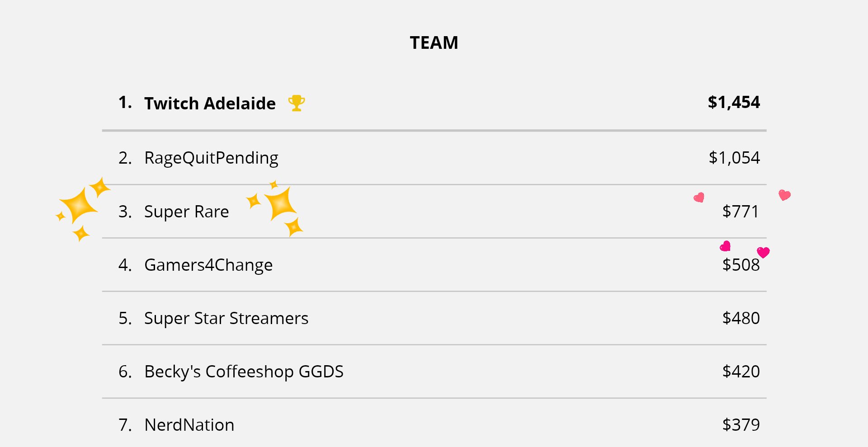Click the small sparkle below the left sparkle cluster
Image resolution: width=868 pixels, height=447 pixels.
point(81,234)
